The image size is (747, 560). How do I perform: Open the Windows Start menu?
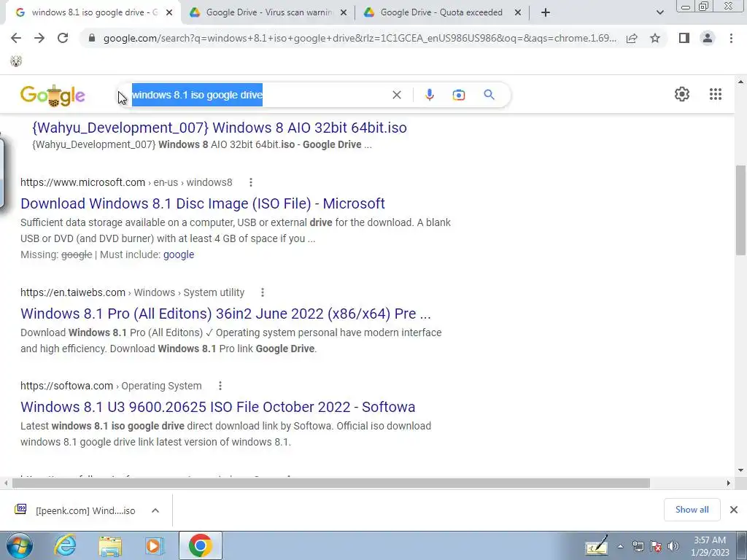[20, 545]
